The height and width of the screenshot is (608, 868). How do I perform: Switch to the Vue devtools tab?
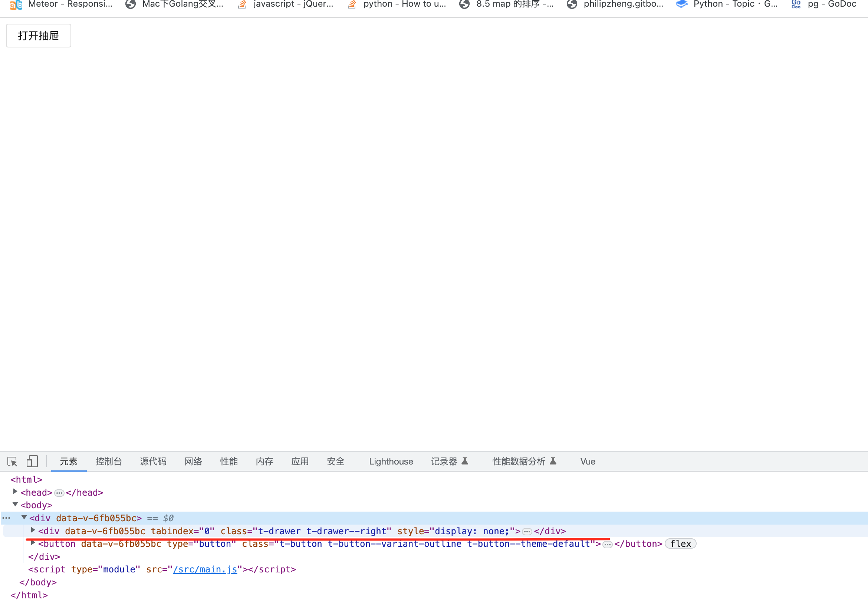coord(587,462)
